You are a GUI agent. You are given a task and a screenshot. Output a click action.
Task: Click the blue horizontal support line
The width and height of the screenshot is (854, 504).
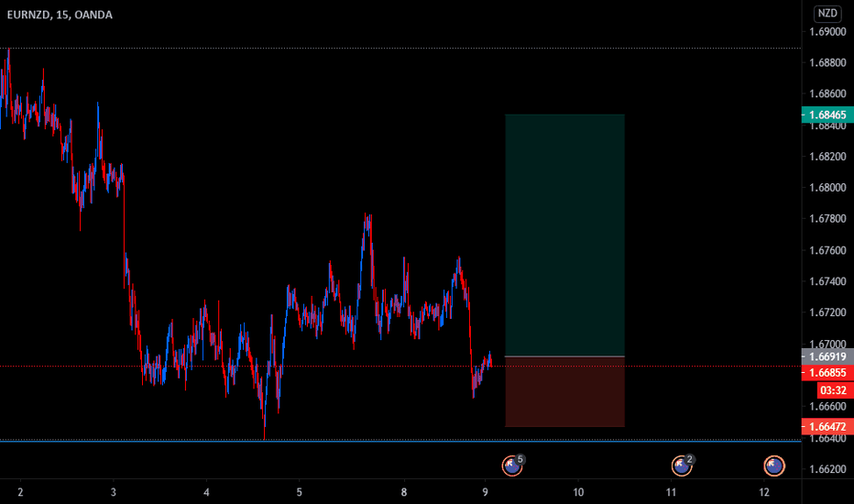(400, 442)
